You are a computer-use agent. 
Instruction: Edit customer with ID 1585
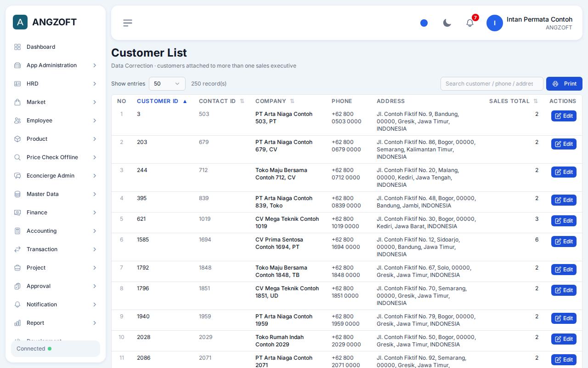click(564, 241)
